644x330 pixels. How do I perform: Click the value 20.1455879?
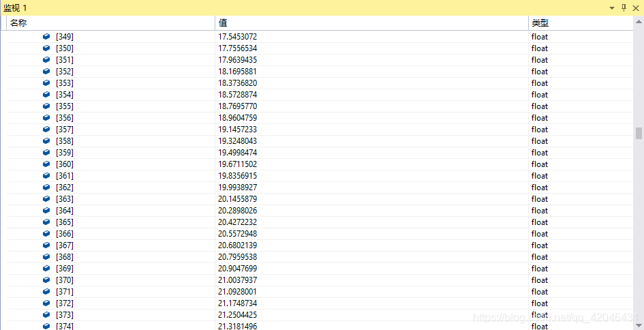pos(237,199)
